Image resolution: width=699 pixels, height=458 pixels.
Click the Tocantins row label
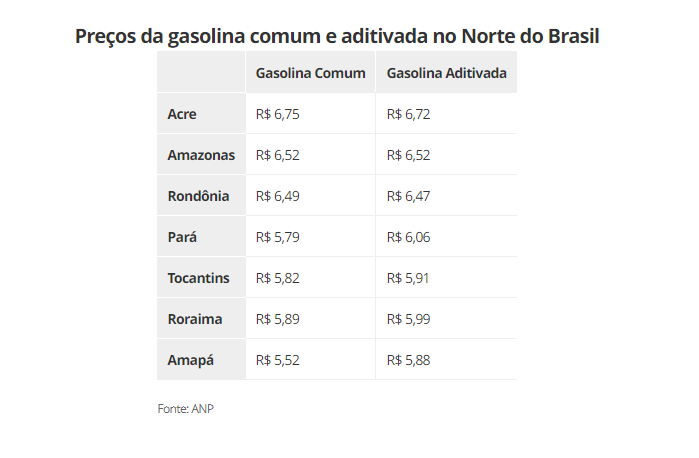point(198,278)
